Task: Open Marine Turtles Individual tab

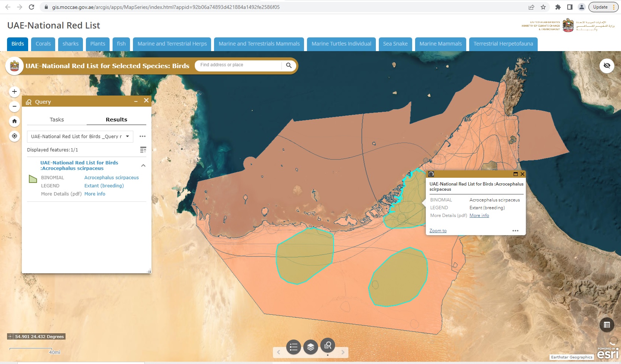Action: [x=341, y=44]
